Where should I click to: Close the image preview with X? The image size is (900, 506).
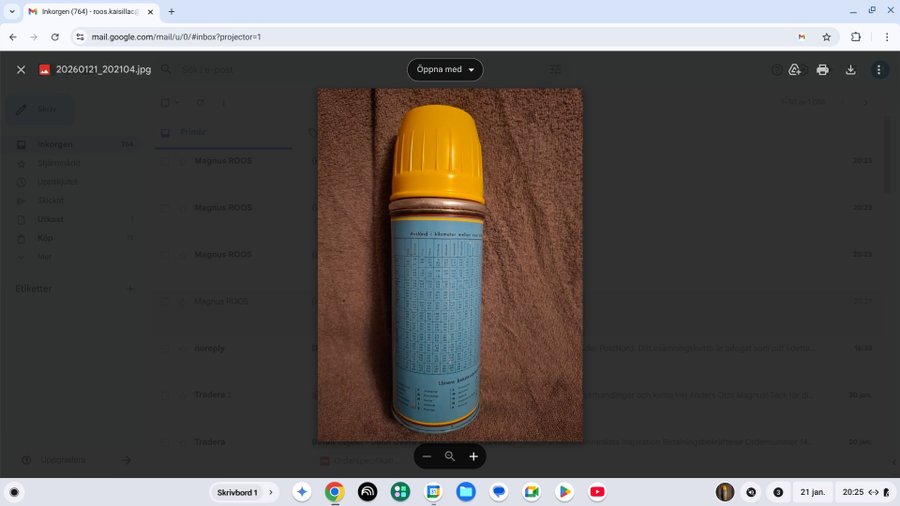click(x=21, y=70)
